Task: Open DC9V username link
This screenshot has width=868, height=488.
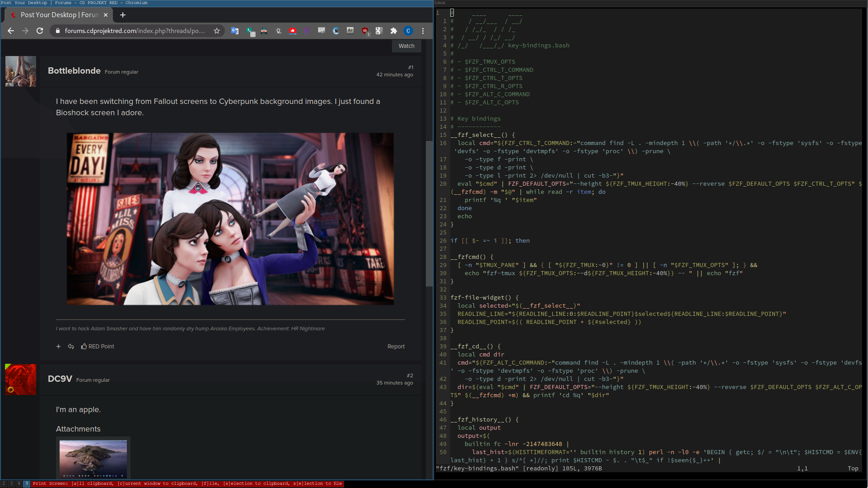Action: click(x=60, y=379)
